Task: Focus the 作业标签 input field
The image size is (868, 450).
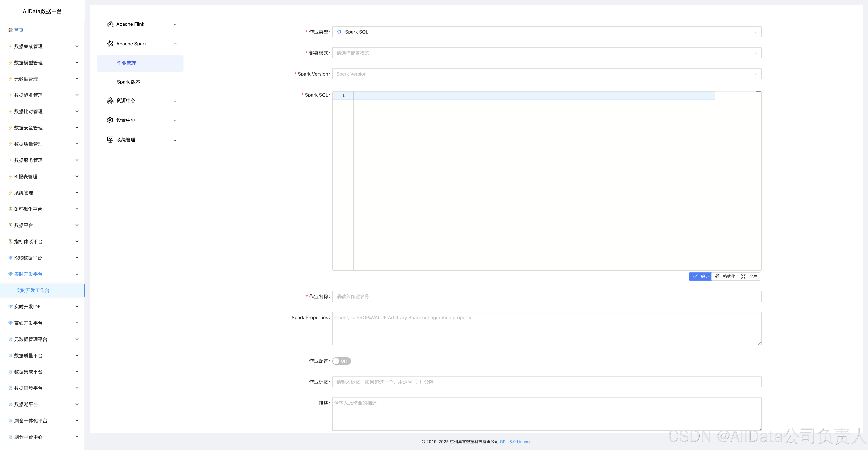Action: click(547, 382)
